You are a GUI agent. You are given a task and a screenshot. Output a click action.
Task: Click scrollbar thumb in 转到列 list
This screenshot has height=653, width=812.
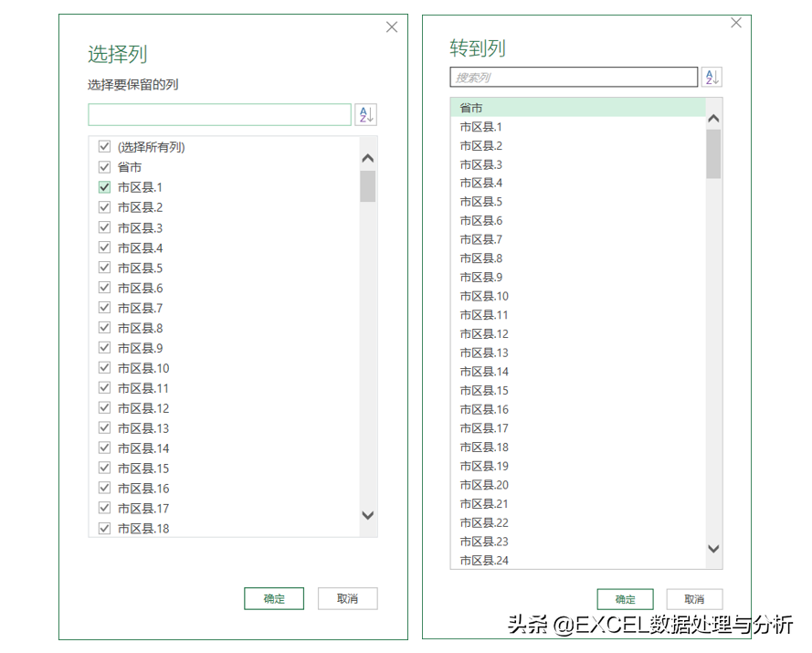(x=713, y=153)
